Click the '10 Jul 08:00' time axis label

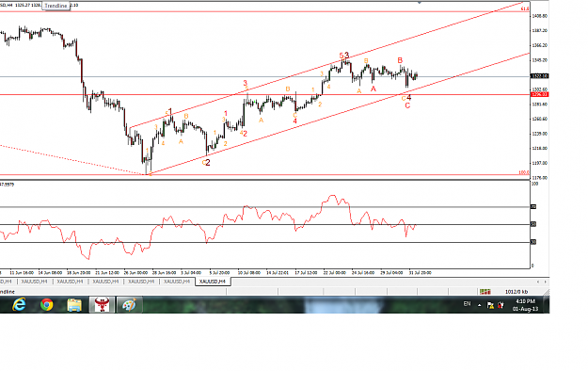[x=248, y=273]
